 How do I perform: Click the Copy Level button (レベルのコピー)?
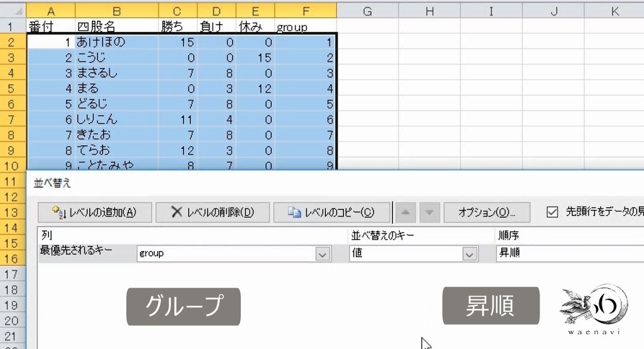point(331,213)
